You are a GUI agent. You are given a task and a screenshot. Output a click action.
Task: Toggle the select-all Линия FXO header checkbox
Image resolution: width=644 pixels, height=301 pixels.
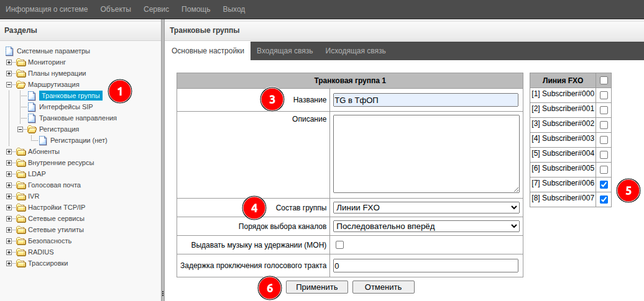pos(604,80)
